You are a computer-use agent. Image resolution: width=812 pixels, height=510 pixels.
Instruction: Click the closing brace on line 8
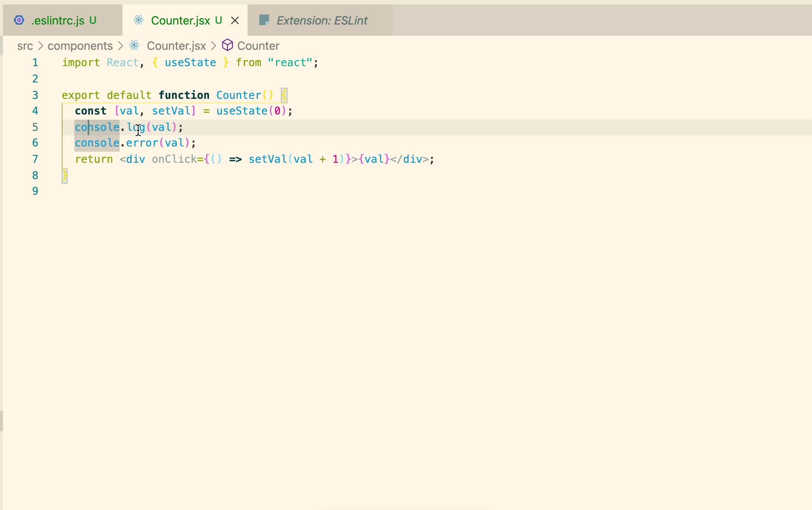click(64, 175)
